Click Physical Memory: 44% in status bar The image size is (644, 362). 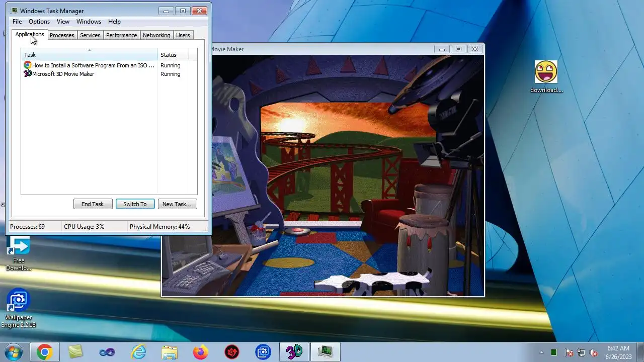160,227
